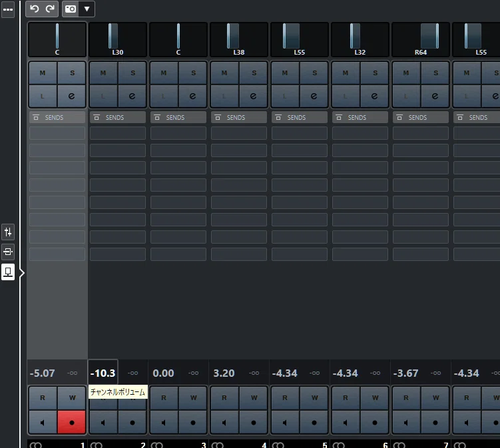500x448 pixels.
Task: Click the first empty send slot on channel 3
Action: click(178, 133)
